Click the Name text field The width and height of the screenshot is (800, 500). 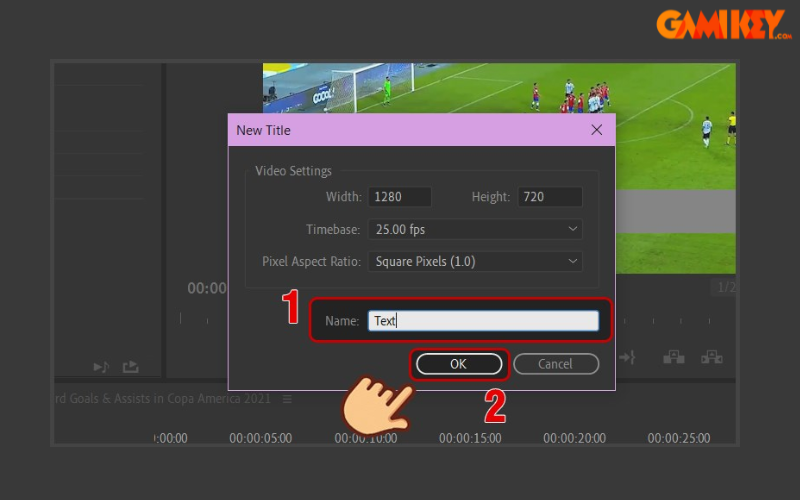click(x=483, y=320)
